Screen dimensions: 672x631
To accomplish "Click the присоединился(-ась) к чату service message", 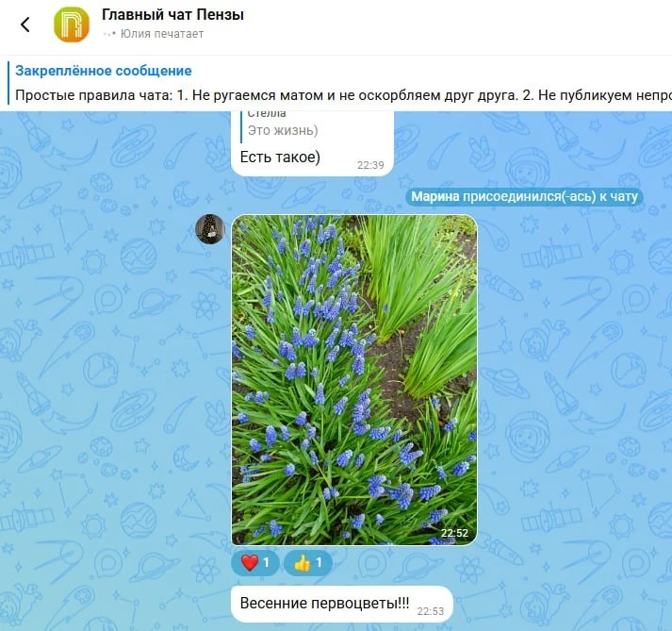I will (550, 196).
